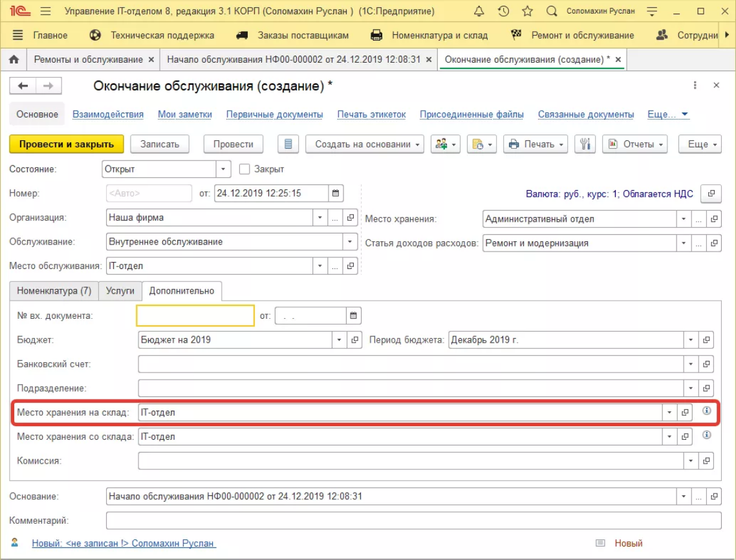Viewport: 736px width, 560px height.
Task: Click the back navigation arrow
Action: [x=23, y=86]
